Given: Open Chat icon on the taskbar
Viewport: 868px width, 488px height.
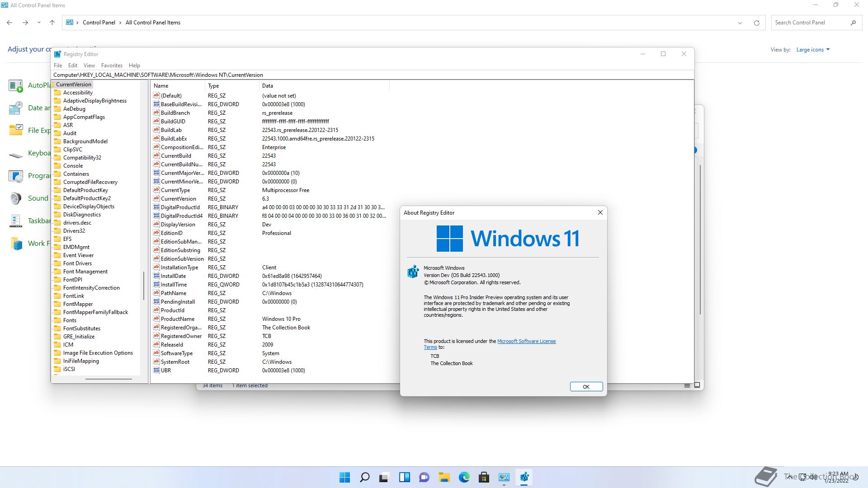Looking at the screenshot, I should coord(424,477).
